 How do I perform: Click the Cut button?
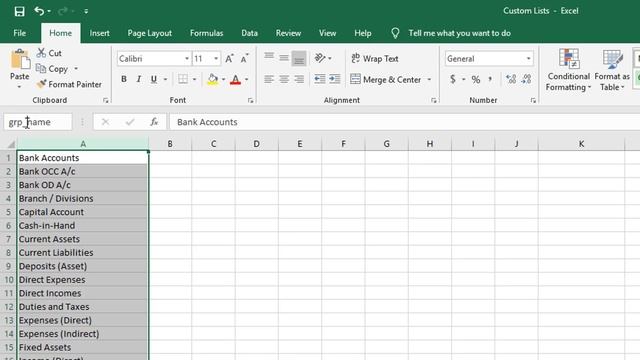tap(49, 53)
